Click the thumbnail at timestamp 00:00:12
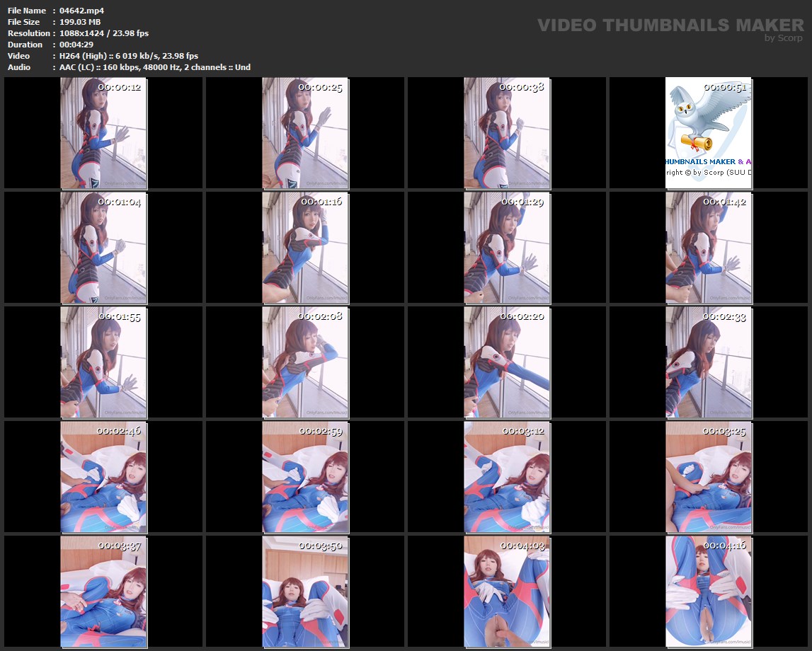 [103, 133]
